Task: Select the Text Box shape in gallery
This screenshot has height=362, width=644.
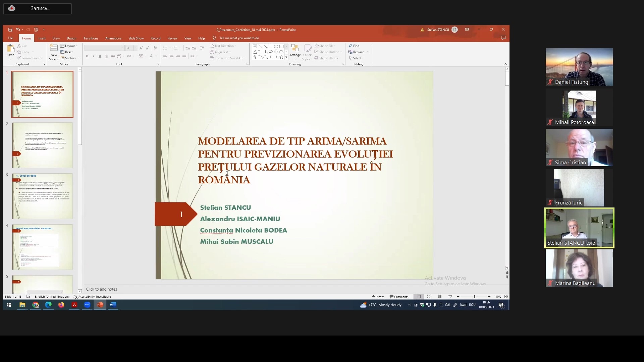Action: coord(255,47)
